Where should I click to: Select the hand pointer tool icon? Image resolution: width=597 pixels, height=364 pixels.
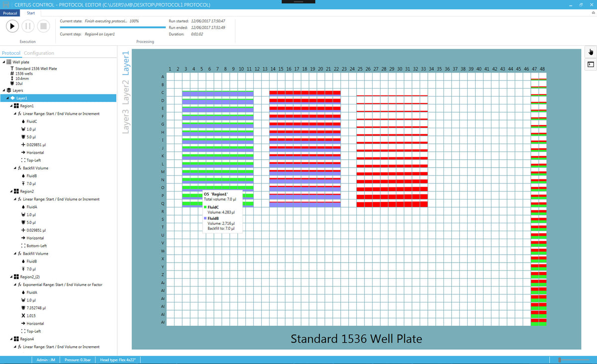pyautogui.click(x=591, y=52)
